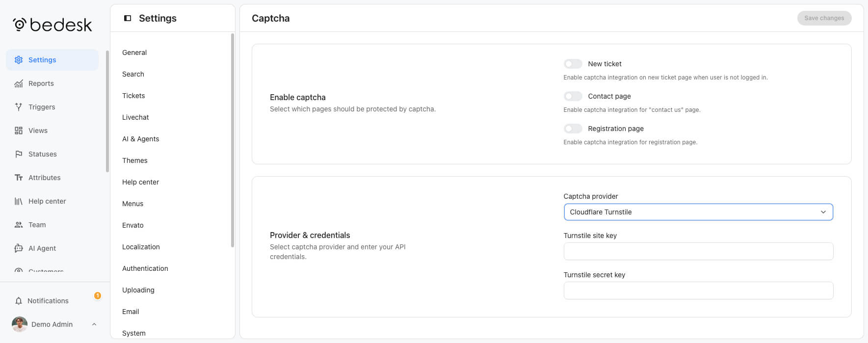Open Livechat settings section
Screen dimensions: 868x343
(135, 117)
